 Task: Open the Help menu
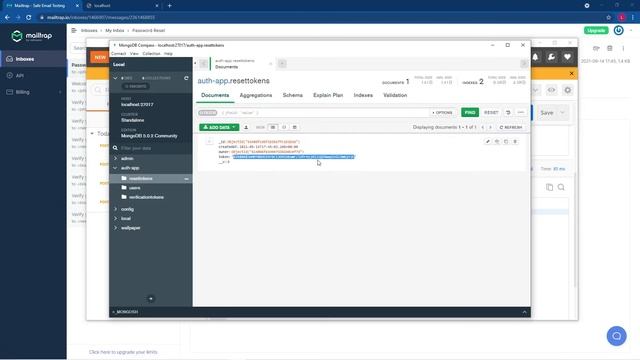tap(168, 53)
